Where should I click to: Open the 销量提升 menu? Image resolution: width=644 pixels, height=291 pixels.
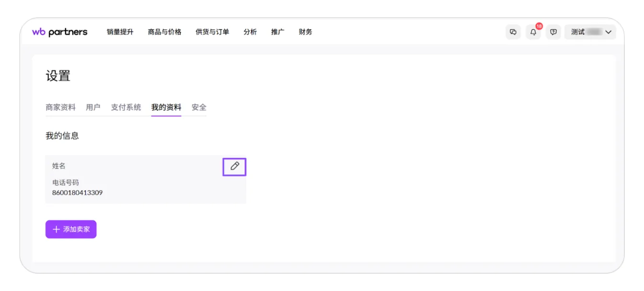click(x=120, y=32)
